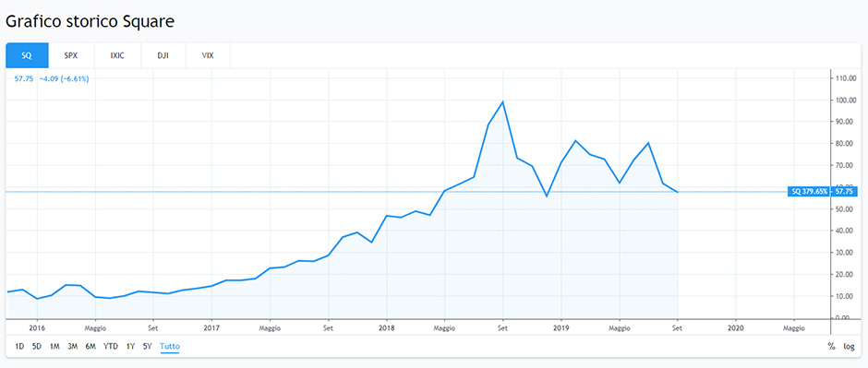Click the SQ 379.65% price label

[809, 192]
